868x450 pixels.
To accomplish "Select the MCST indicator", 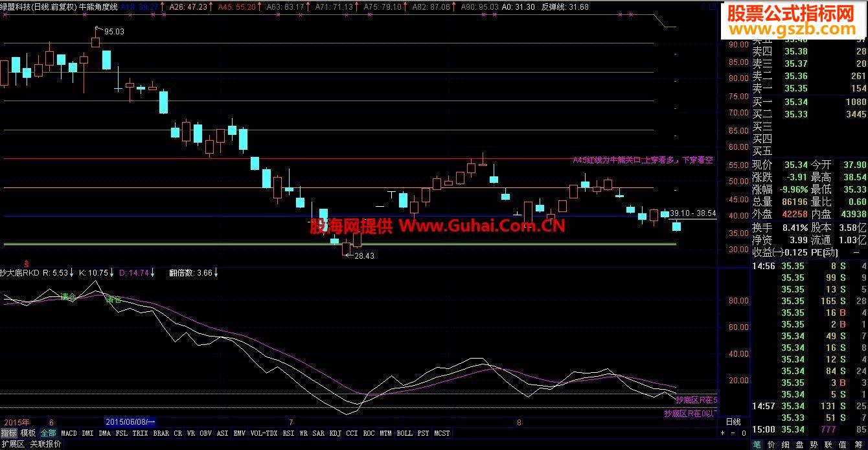I will pos(442,432).
